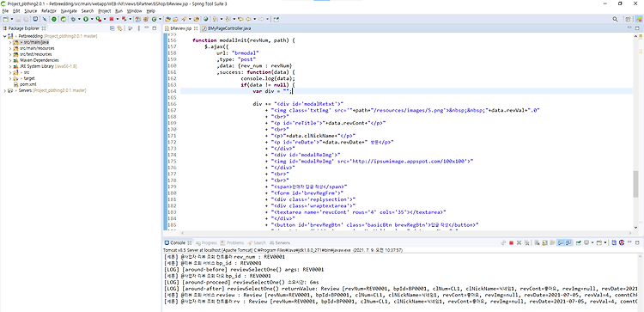Open dropdown arrow next to Run button
Image resolution: width=644 pixels, height=312 pixels.
(x=92, y=19)
